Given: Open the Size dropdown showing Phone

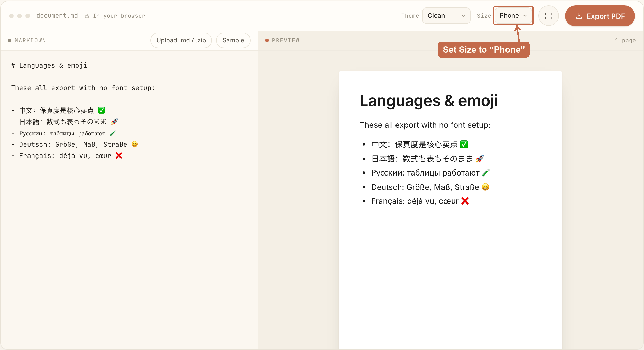Looking at the screenshot, I should tap(513, 16).
